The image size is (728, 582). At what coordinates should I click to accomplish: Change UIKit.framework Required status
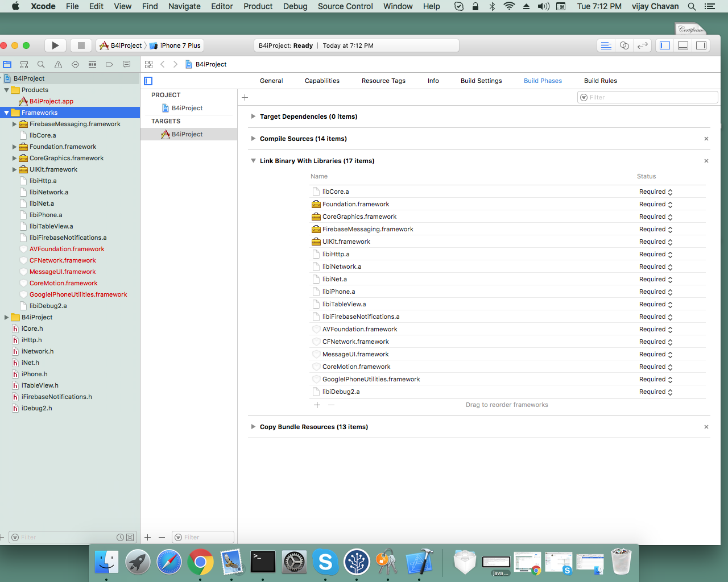tap(656, 242)
